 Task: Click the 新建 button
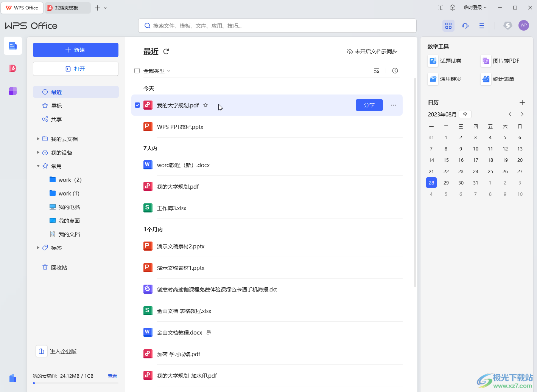76,50
